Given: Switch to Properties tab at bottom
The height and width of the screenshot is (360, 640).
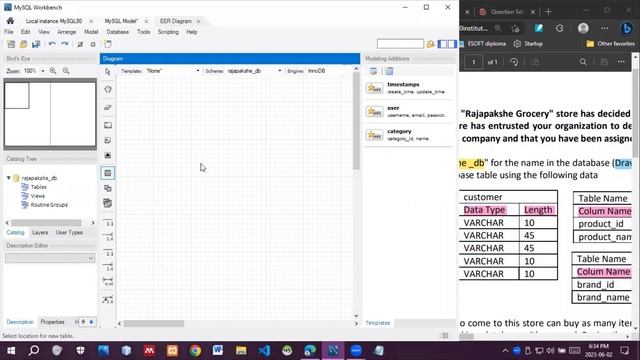Looking at the screenshot, I should point(52,322).
